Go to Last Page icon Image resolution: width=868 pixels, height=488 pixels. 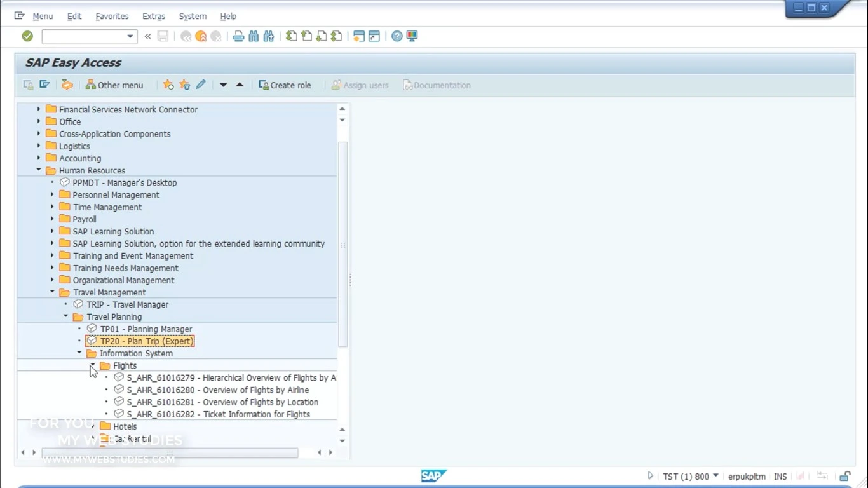(x=337, y=36)
